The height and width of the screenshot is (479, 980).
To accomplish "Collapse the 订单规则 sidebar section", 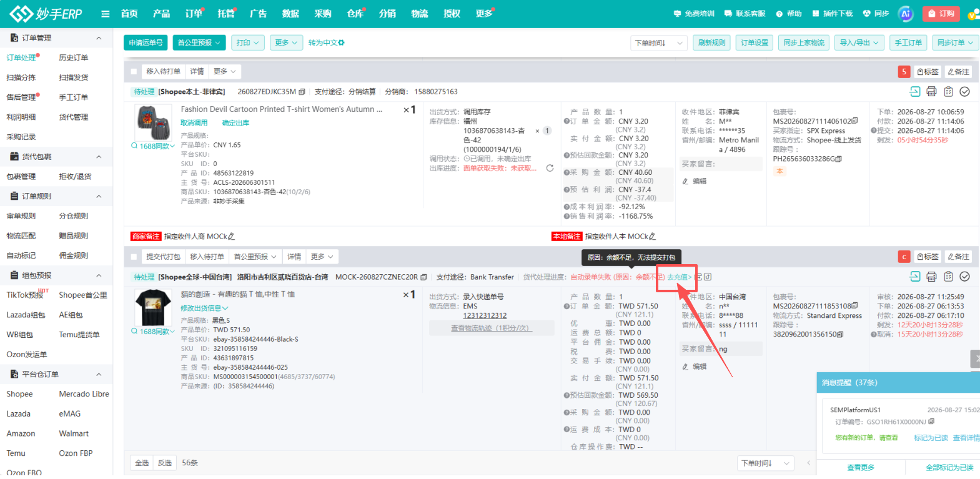I will pos(99,196).
